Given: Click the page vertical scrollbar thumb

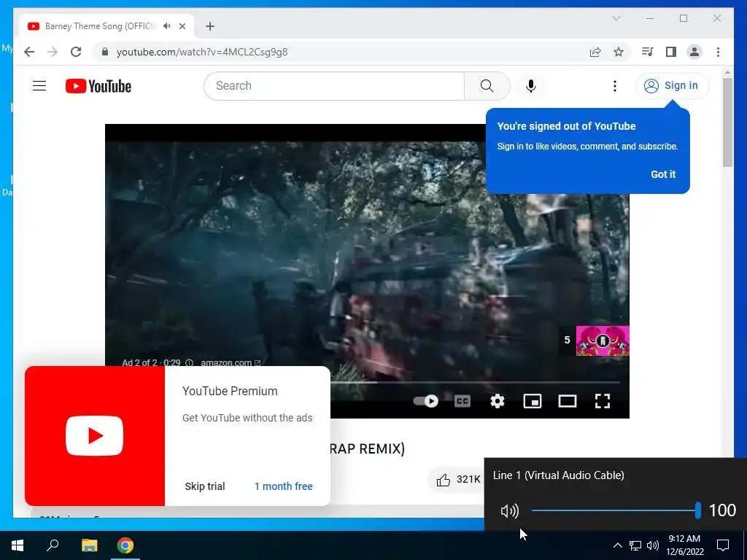Looking at the screenshot, I should point(727,122).
